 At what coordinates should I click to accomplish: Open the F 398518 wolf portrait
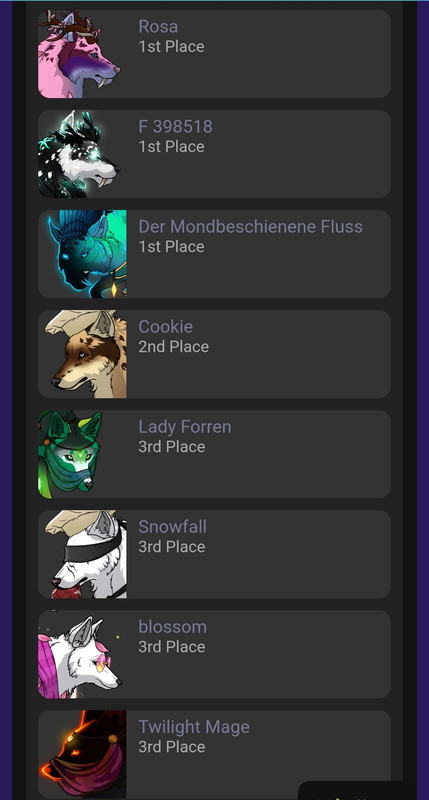(82, 154)
